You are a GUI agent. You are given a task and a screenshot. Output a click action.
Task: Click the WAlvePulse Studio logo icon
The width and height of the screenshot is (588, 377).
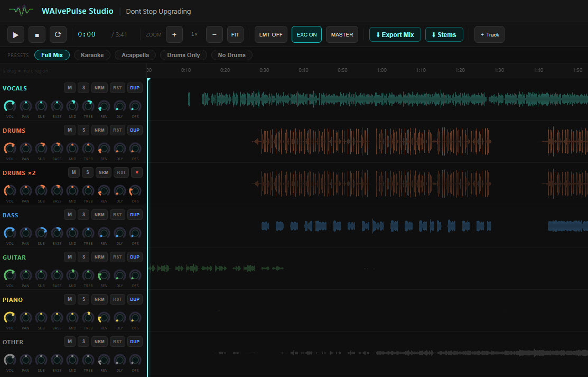(x=21, y=11)
